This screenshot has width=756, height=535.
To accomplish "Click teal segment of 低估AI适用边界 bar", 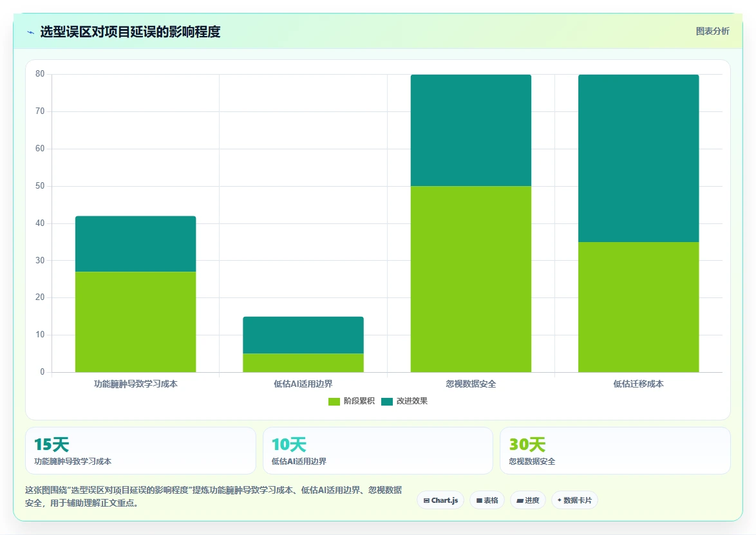I will tap(303, 335).
